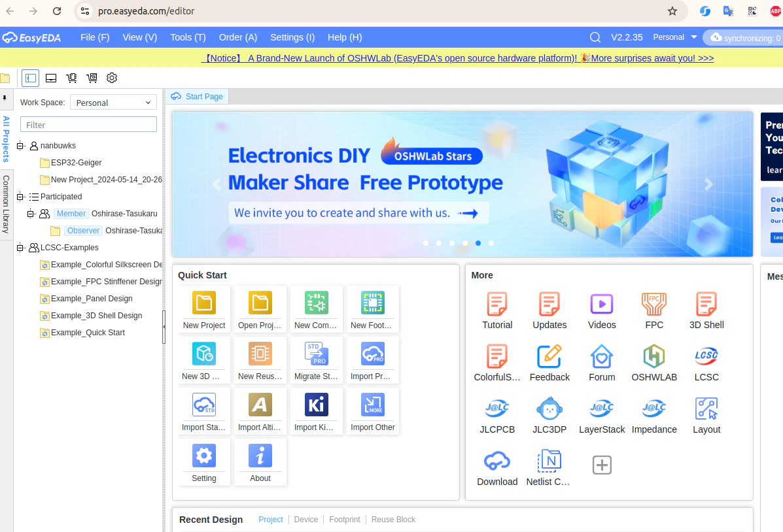Open the OSHWLab notice link
The height and width of the screenshot is (532, 783).
click(x=457, y=58)
